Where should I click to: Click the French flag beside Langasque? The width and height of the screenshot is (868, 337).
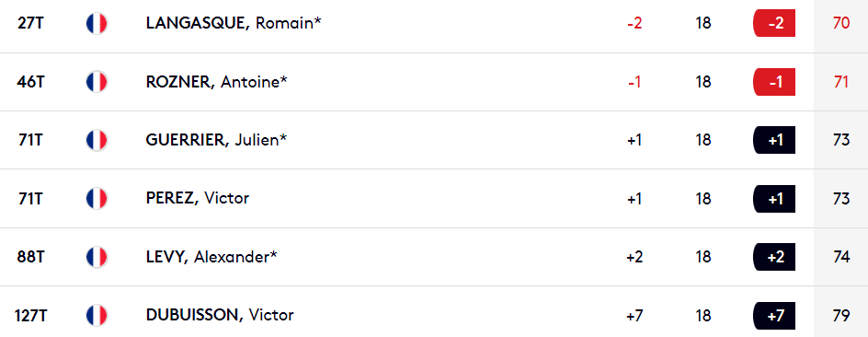(97, 24)
